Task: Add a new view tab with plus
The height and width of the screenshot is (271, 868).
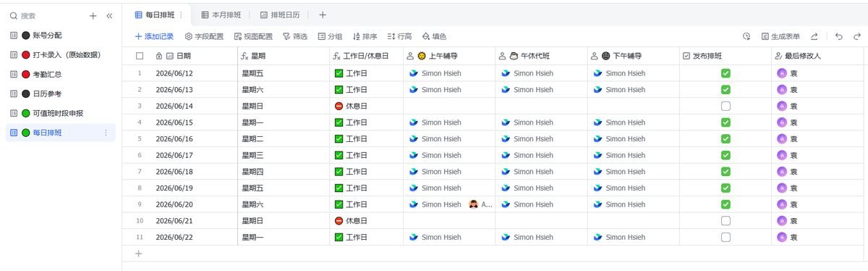Action: click(323, 14)
